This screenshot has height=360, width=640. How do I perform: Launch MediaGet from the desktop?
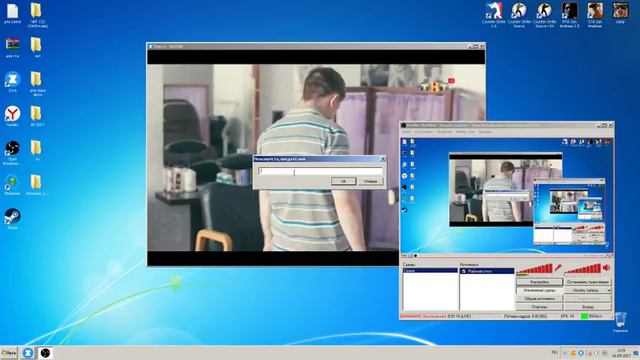(x=12, y=183)
